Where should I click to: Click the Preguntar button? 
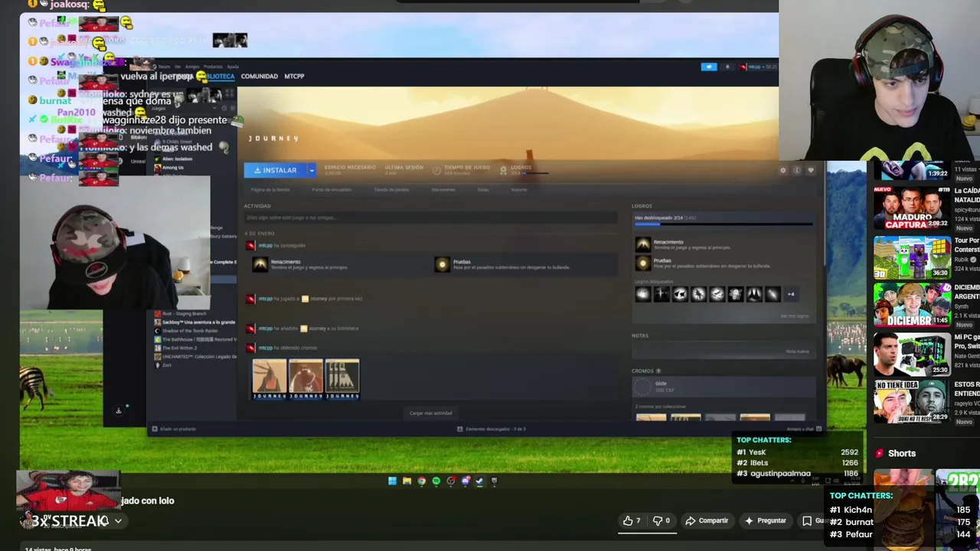766,520
